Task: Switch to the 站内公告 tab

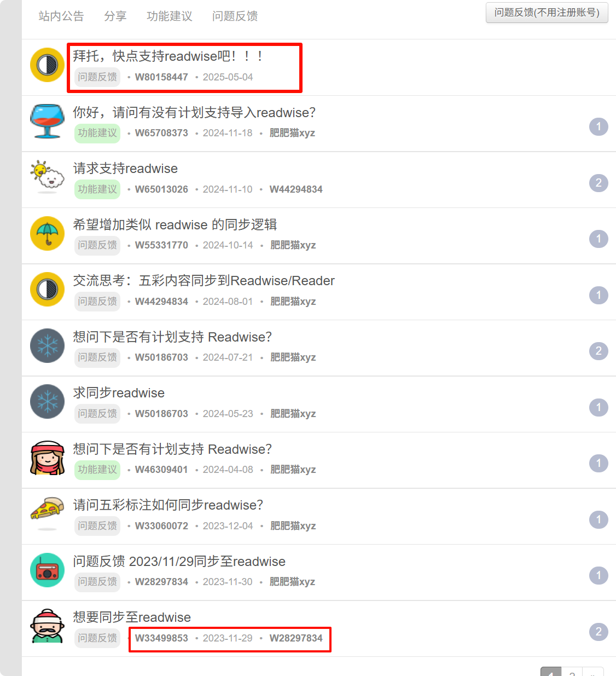Action: coord(61,16)
